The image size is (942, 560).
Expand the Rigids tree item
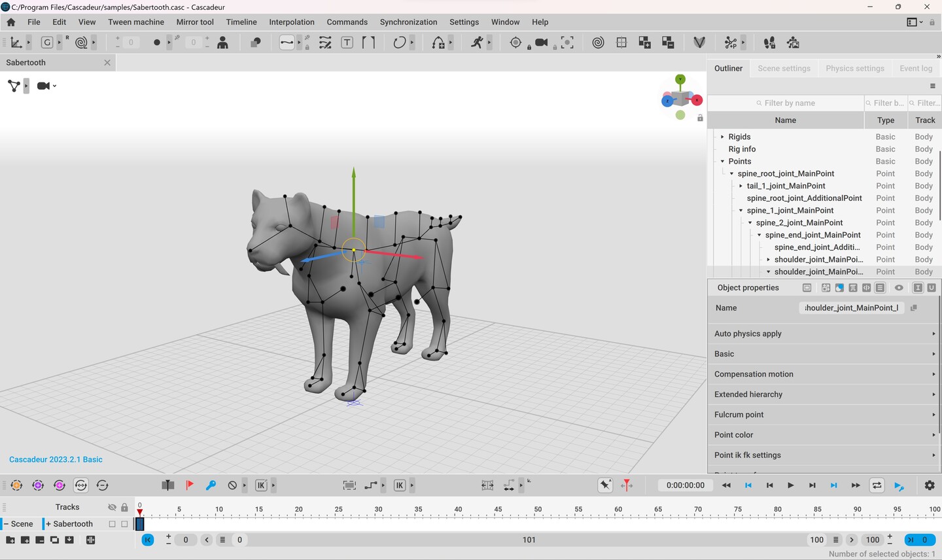(x=722, y=137)
